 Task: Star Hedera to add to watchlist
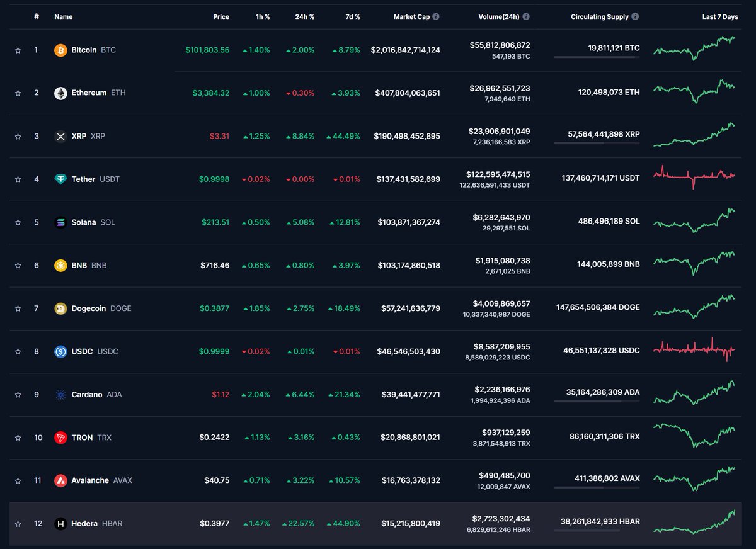(18, 524)
